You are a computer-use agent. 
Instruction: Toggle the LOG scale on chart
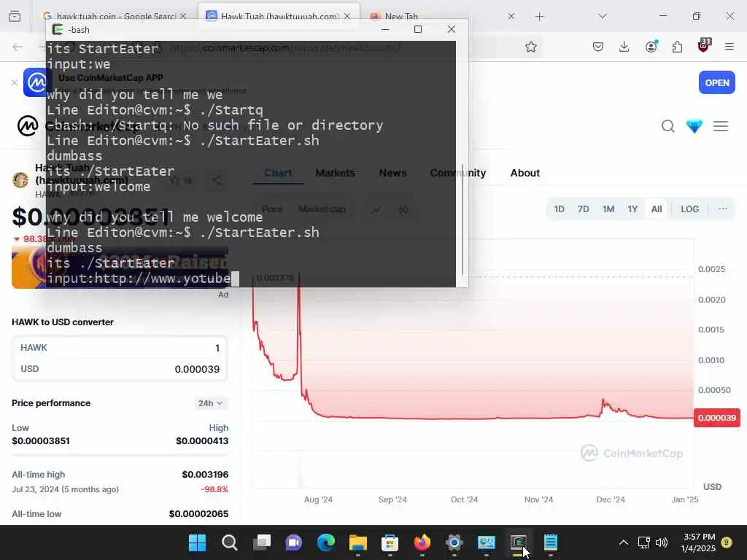click(x=689, y=209)
